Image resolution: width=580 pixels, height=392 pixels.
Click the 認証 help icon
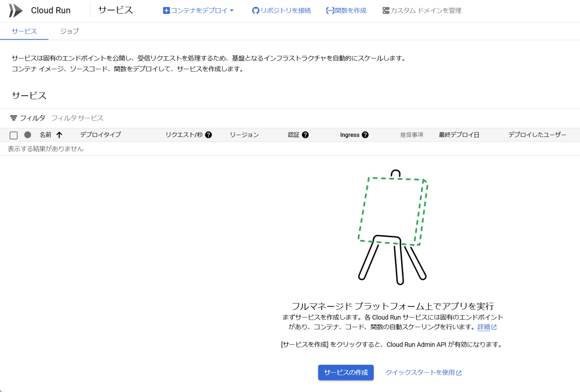click(306, 135)
